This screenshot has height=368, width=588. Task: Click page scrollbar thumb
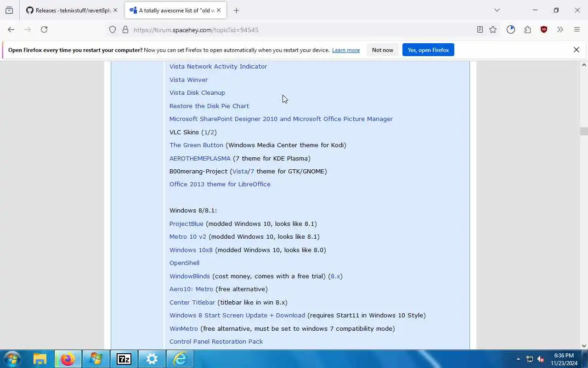point(584,131)
